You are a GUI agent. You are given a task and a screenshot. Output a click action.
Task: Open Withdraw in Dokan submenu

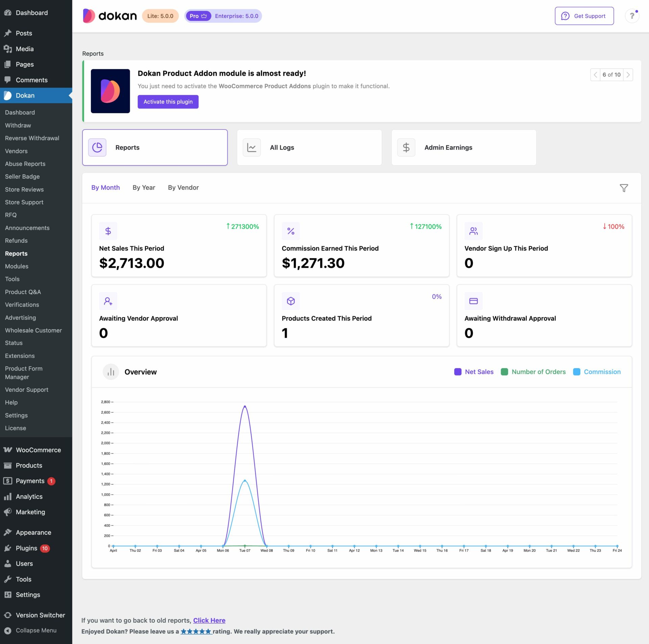coord(18,125)
